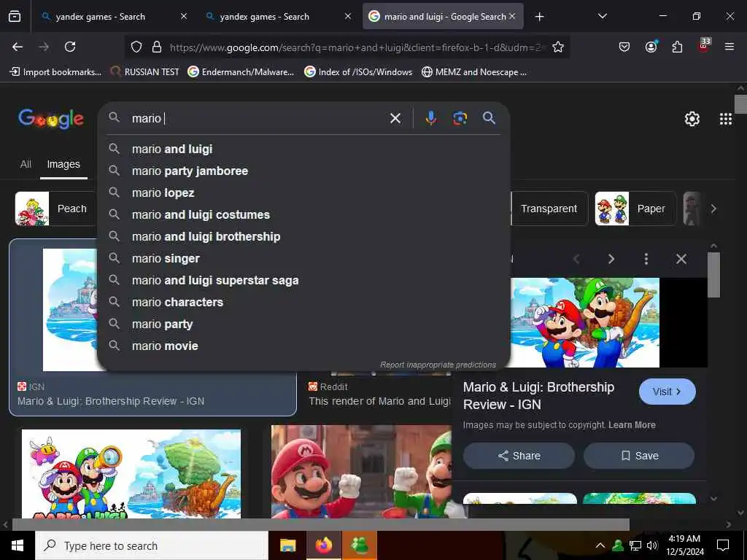Open the MEMZ and Noescape bookmark
Screen dimensions: 747x560
(474, 72)
